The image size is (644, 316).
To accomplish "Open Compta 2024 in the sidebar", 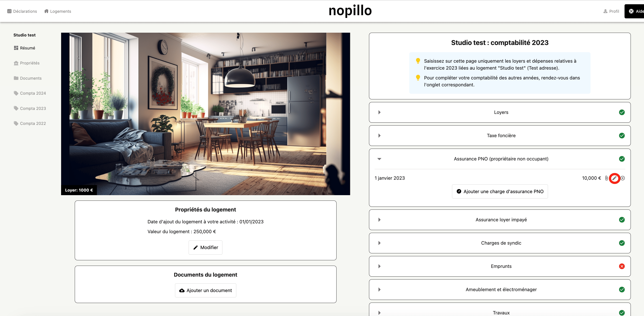I will tap(33, 93).
